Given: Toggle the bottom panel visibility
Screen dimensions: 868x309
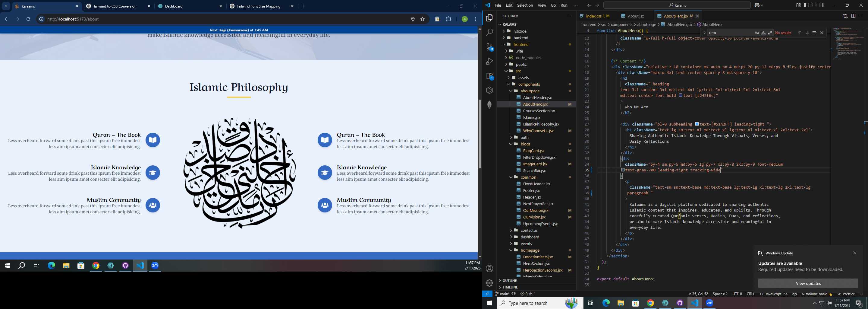Looking at the screenshot, I should [814, 5].
